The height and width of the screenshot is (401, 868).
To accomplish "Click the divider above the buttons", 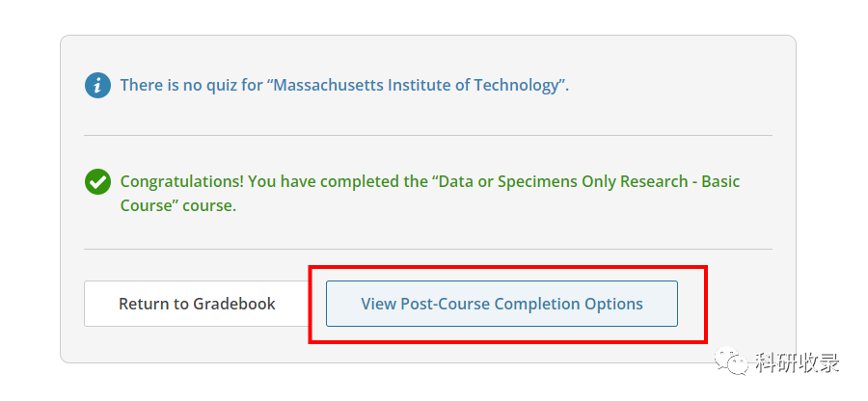I will pos(427,249).
